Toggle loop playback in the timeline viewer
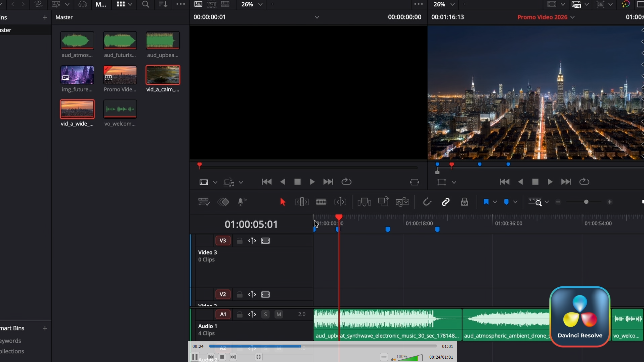 584,182
